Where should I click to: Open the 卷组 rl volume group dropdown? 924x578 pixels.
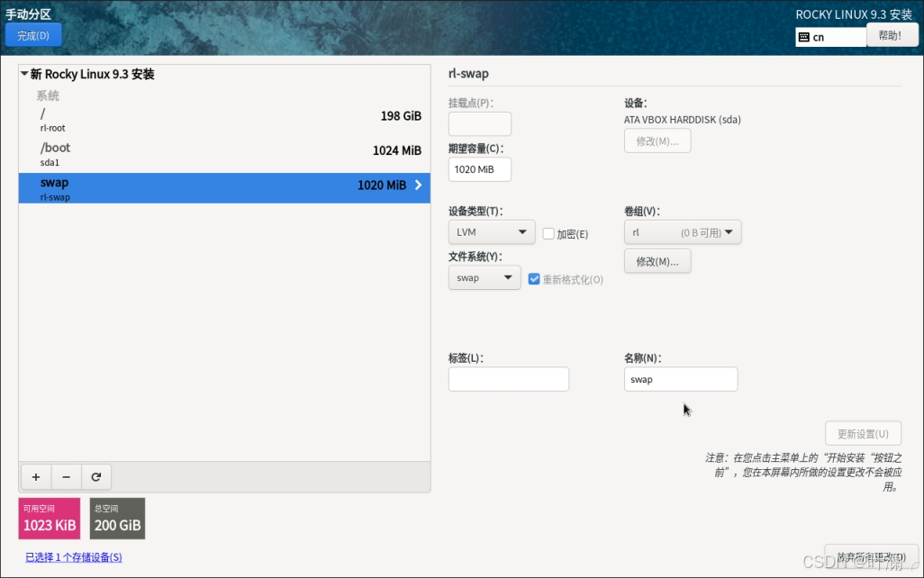point(683,232)
